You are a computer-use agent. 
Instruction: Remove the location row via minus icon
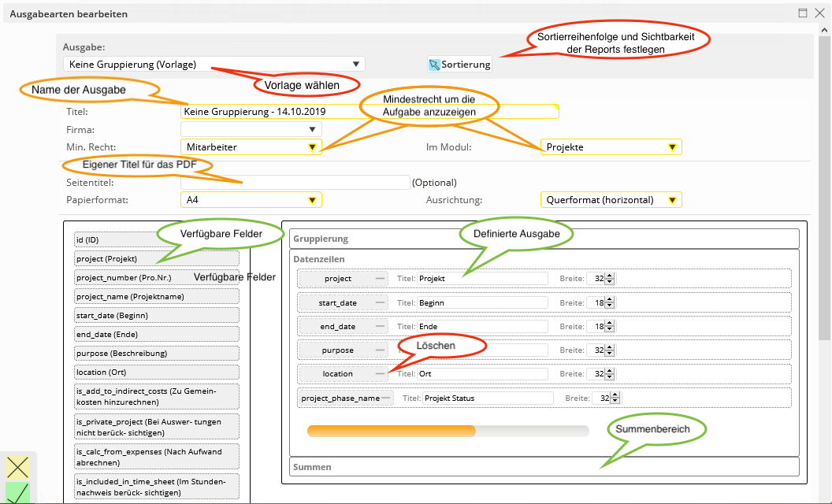pyautogui.click(x=381, y=374)
